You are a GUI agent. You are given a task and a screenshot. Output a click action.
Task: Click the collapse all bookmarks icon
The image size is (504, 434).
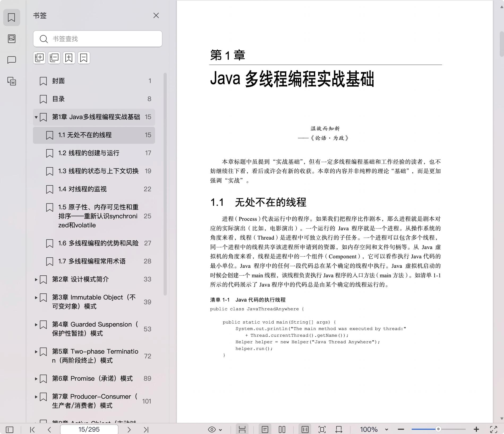[54, 58]
